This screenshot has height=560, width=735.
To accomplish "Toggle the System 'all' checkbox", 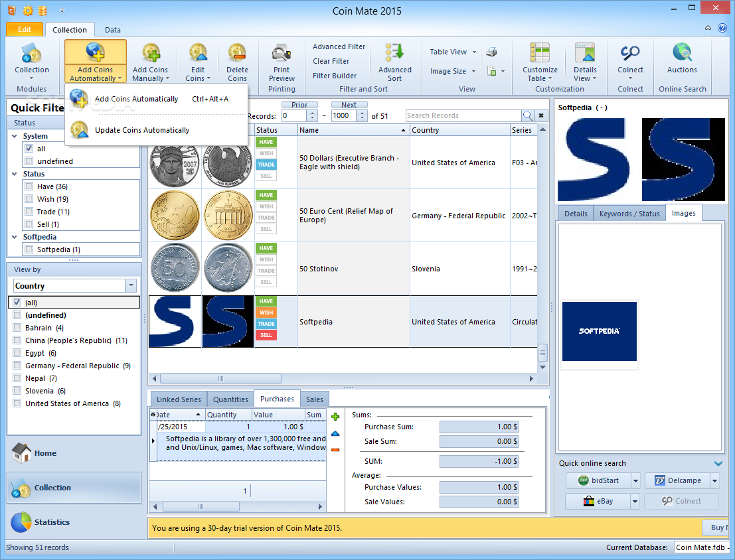I will [x=29, y=149].
